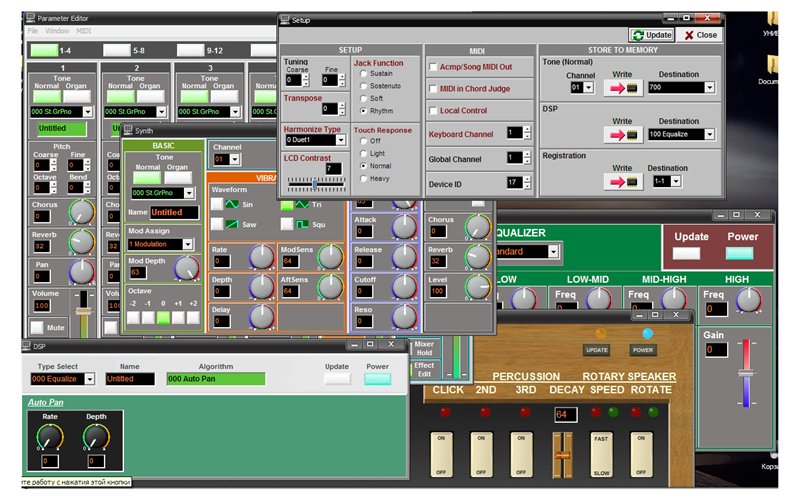Viewport: 800px width, 500px height.
Task: Click the Registration Write arrow icon
Action: [625, 180]
